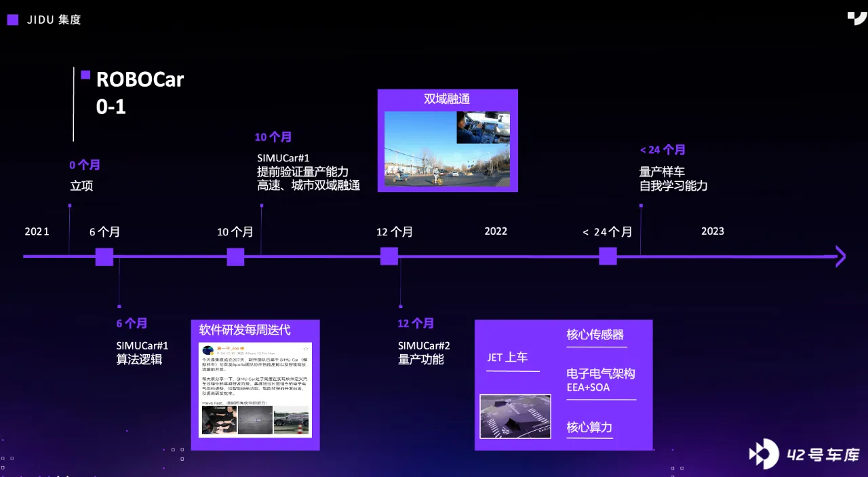Click the 高速、城市双域融通 text line

(309, 185)
